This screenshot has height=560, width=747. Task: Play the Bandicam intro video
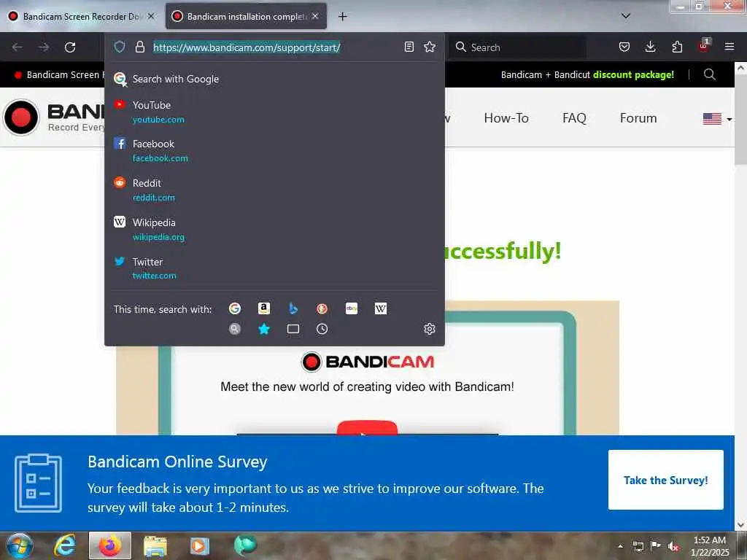(x=367, y=427)
